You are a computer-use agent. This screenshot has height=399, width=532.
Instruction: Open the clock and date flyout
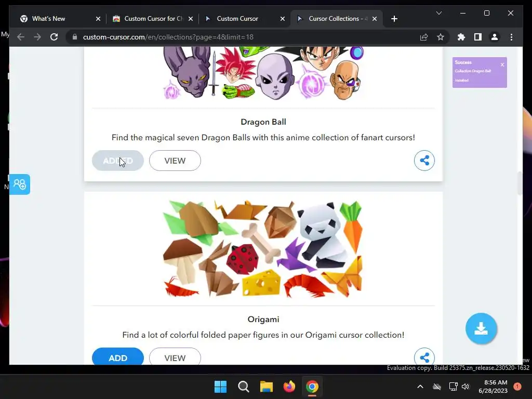493,387
